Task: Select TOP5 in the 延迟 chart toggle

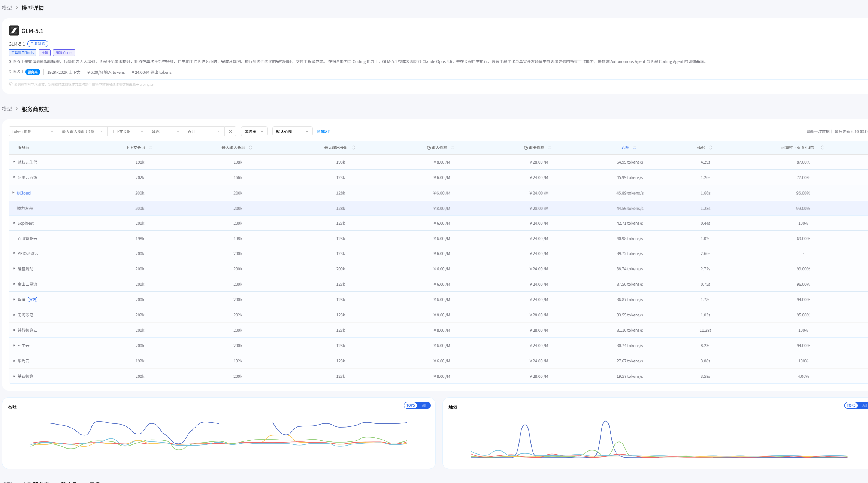Action: click(851, 405)
